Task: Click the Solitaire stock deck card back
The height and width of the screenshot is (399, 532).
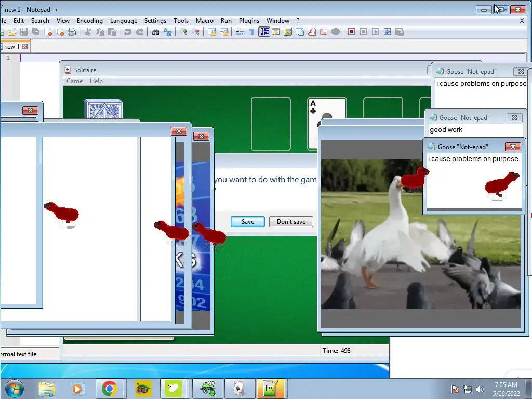Action: pyautogui.click(x=103, y=109)
